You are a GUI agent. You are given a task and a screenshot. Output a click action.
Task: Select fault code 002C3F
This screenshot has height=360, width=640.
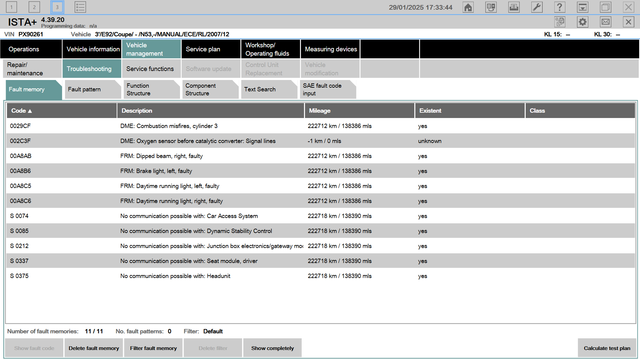[x=20, y=141]
